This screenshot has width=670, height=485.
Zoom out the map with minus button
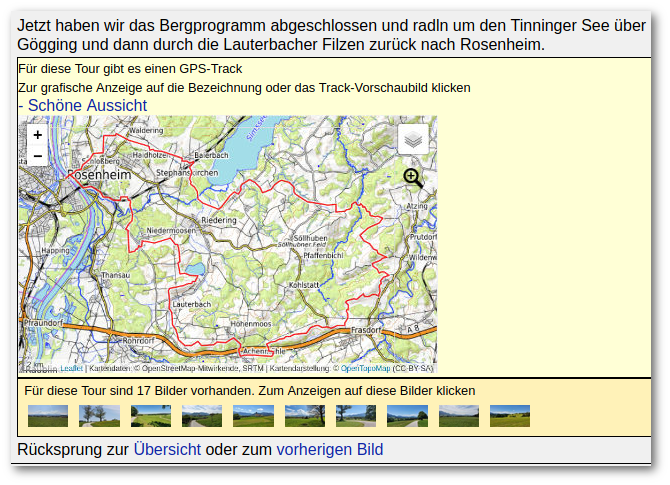pyautogui.click(x=38, y=156)
